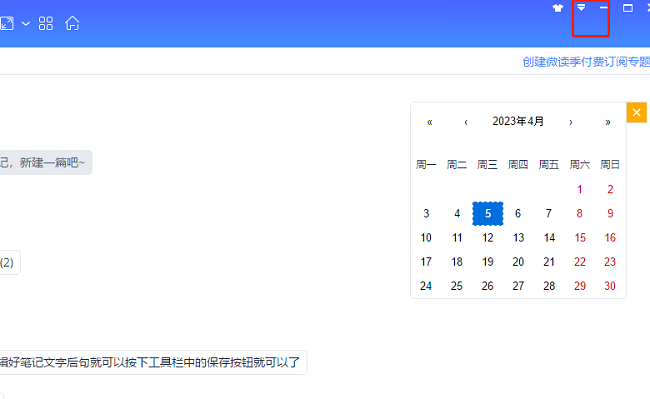Go to previous month in calendar
Screen dimensions: 650x399
coord(466,122)
